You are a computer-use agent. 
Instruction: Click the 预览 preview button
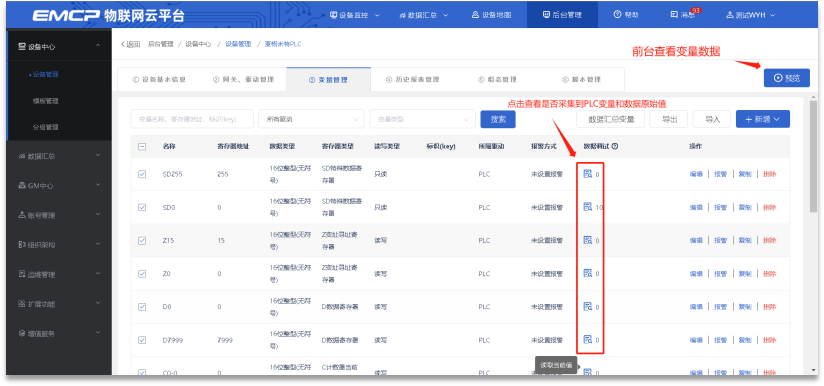[787, 78]
